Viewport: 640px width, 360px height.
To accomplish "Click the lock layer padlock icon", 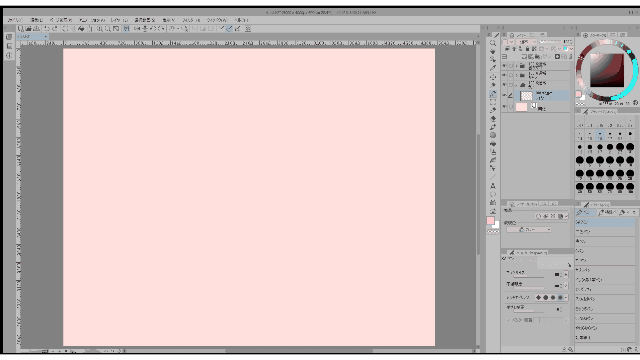I will [527, 49].
